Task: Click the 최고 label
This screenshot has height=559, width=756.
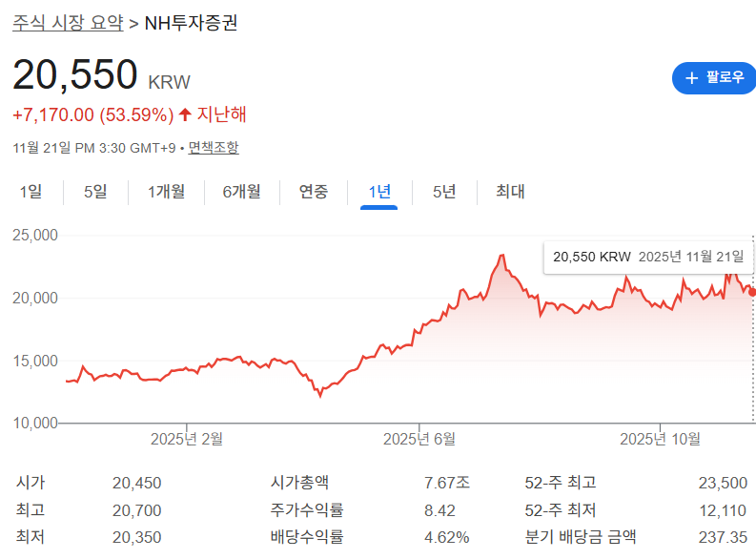Action: pos(30,509)
